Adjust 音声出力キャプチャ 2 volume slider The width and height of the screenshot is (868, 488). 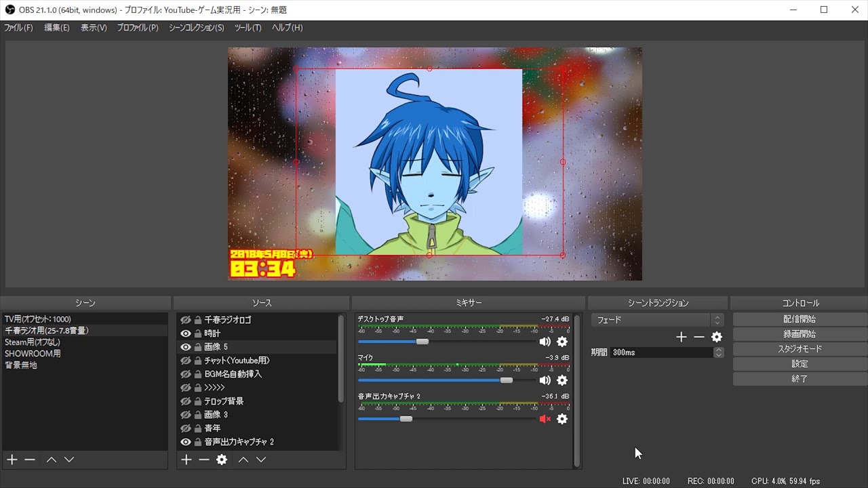point(406,419)
